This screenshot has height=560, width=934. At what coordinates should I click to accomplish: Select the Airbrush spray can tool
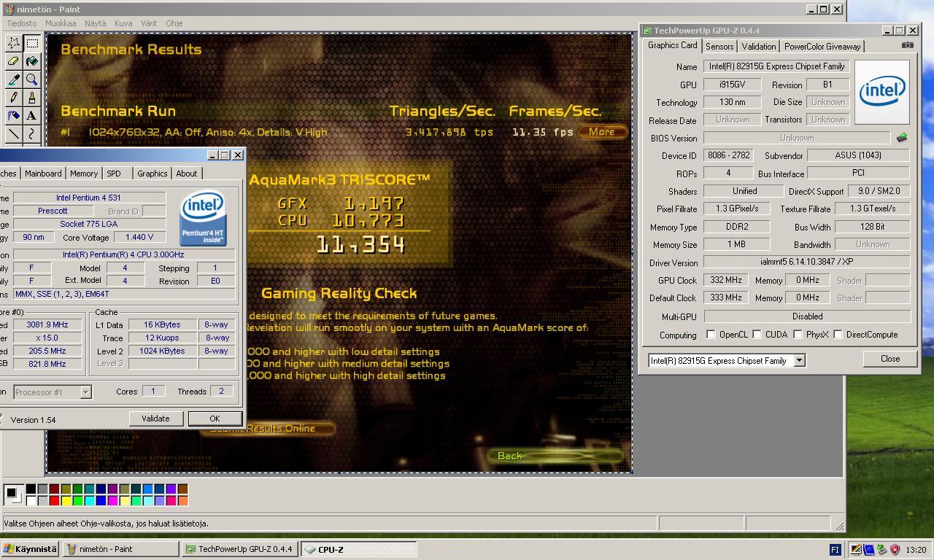pos(13,115)
